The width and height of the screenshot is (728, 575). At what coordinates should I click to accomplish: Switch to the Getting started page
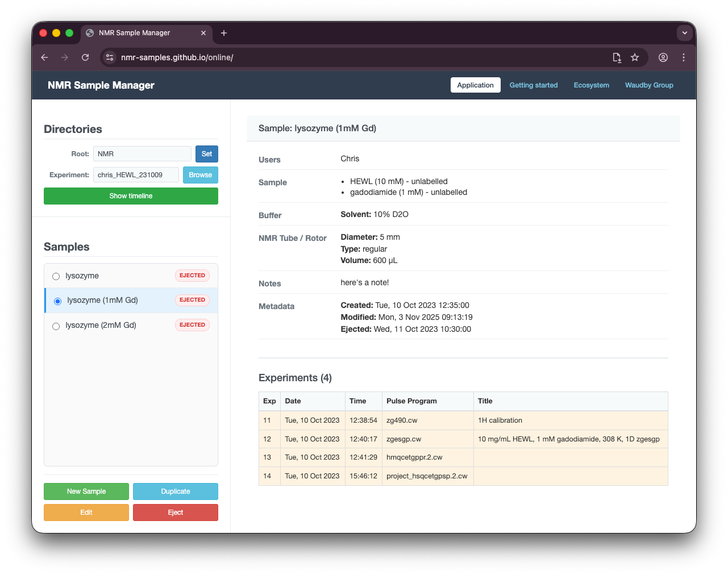click(x=533, y=85)
